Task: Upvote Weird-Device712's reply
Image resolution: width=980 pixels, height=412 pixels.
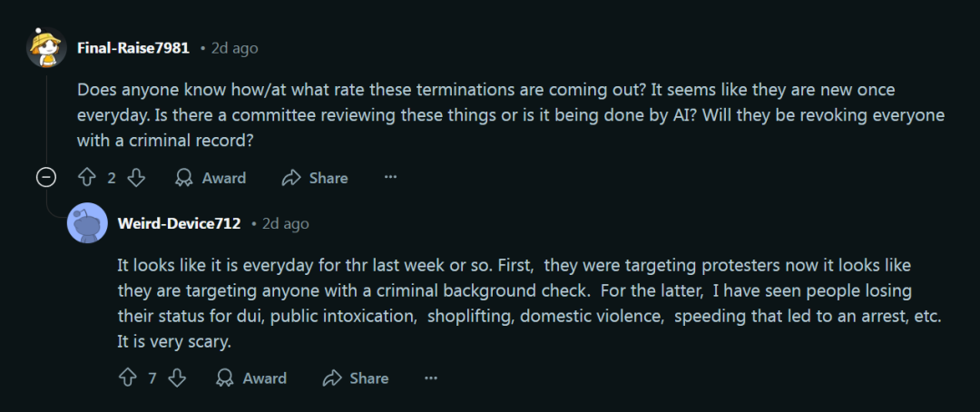Action: pyautogui.click(x=128, y=378)
